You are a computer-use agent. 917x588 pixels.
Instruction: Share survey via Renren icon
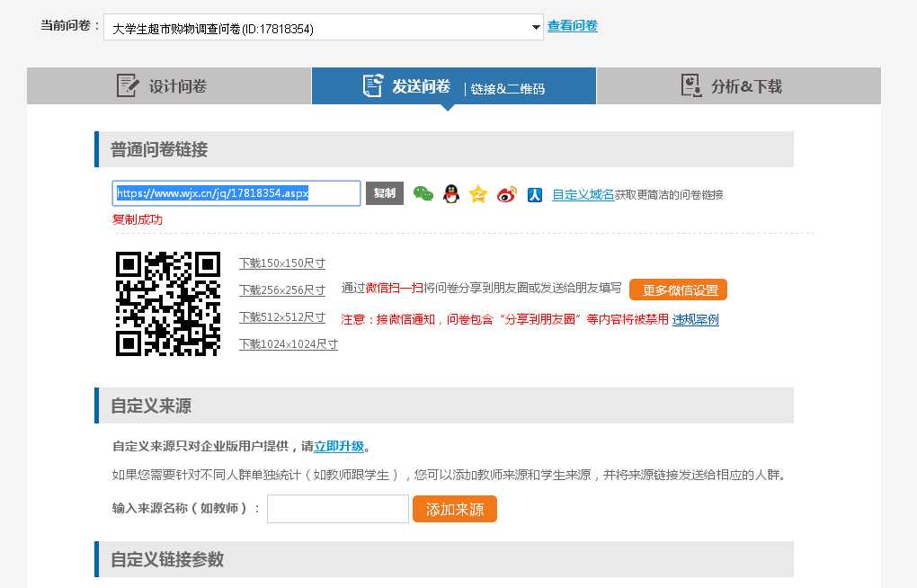[535, 195]
